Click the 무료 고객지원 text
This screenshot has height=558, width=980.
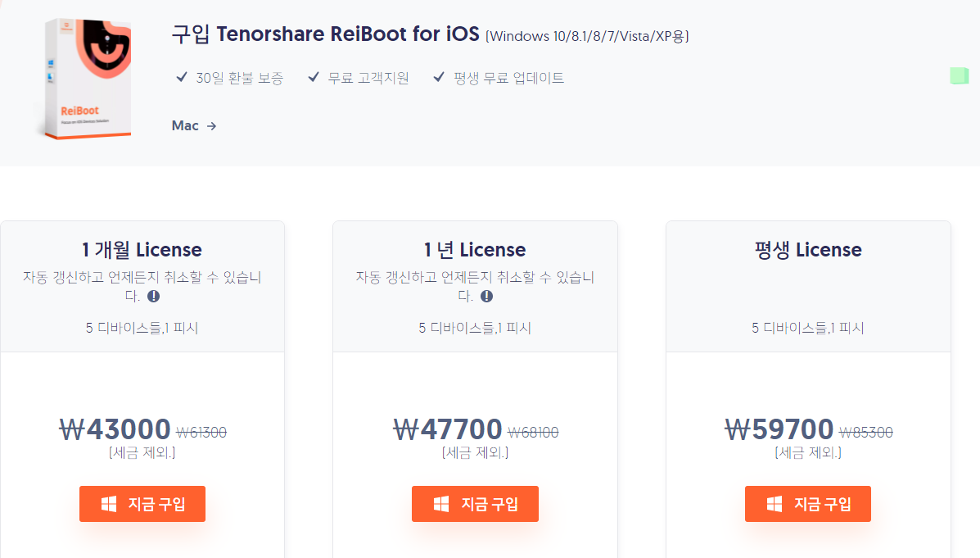point(368,78)
